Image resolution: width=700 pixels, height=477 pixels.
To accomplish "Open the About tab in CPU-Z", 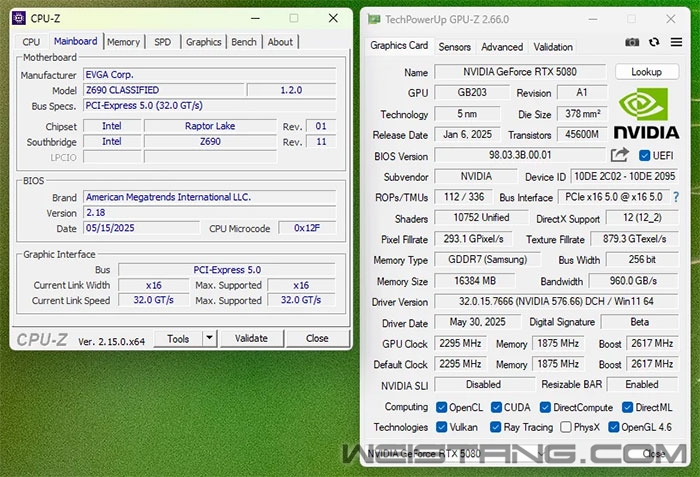I will [280, 42].
